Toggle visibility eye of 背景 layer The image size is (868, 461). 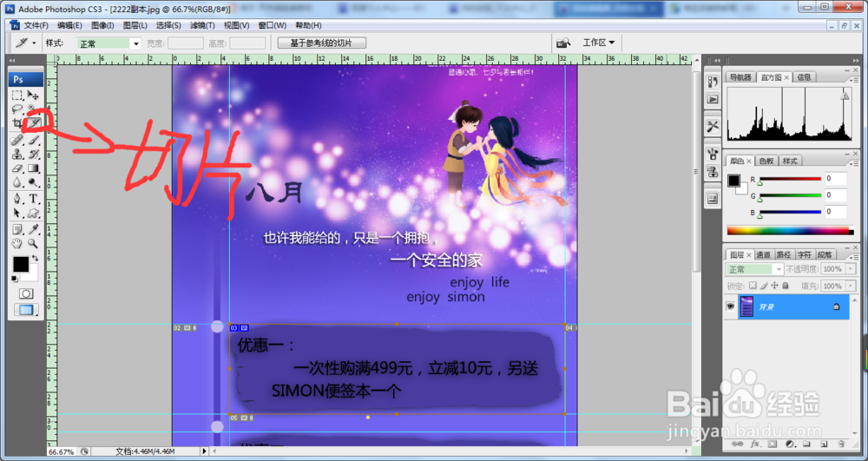(731, 306)
